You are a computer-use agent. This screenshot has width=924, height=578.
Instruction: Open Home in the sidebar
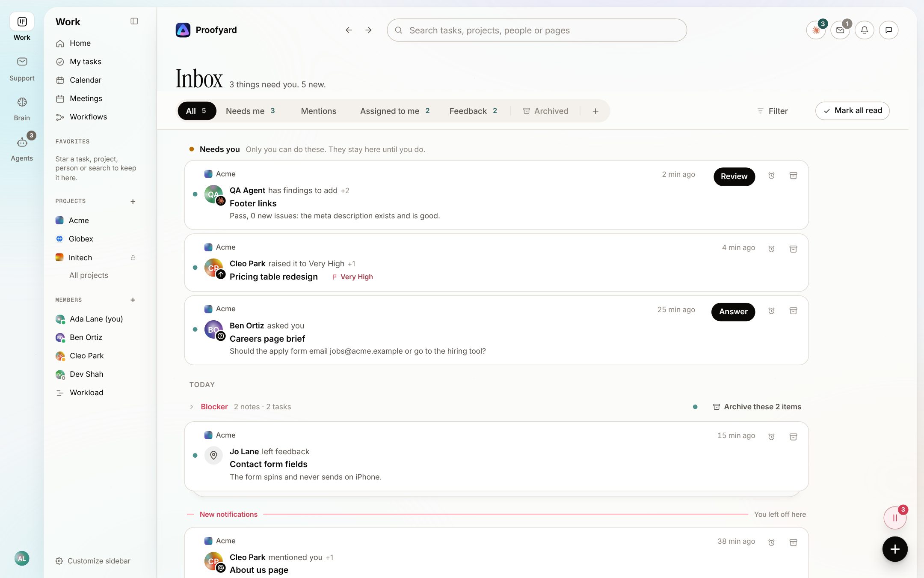98,43
